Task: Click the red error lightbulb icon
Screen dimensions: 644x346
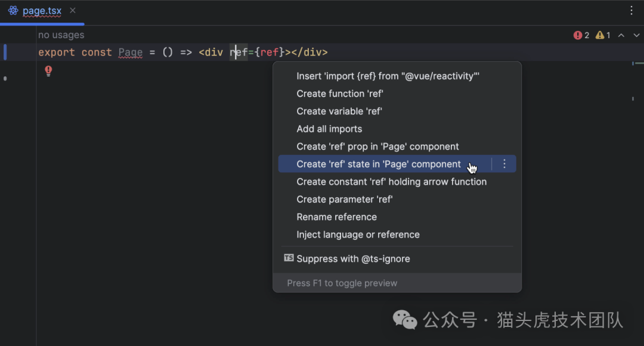Action: coord(48,71)
